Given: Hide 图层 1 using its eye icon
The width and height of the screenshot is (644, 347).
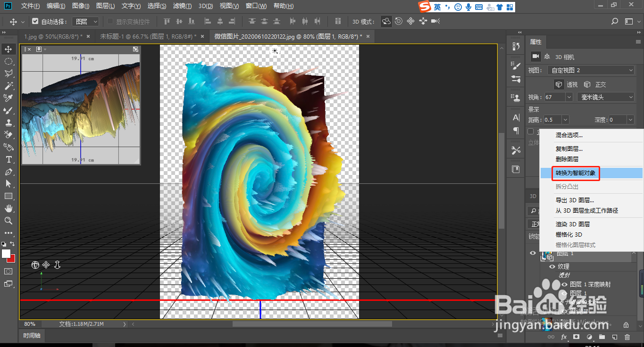Looking at the screenshot, I should (533, 253).
